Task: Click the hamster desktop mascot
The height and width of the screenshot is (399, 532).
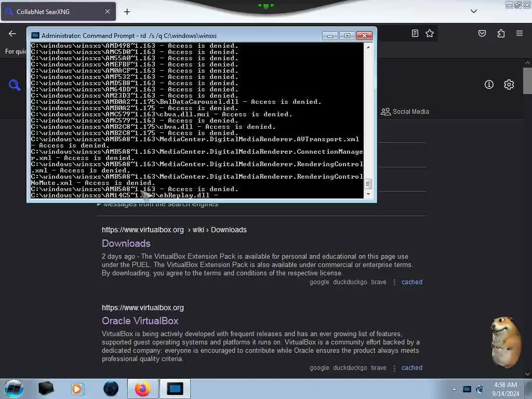Action: 506,342
